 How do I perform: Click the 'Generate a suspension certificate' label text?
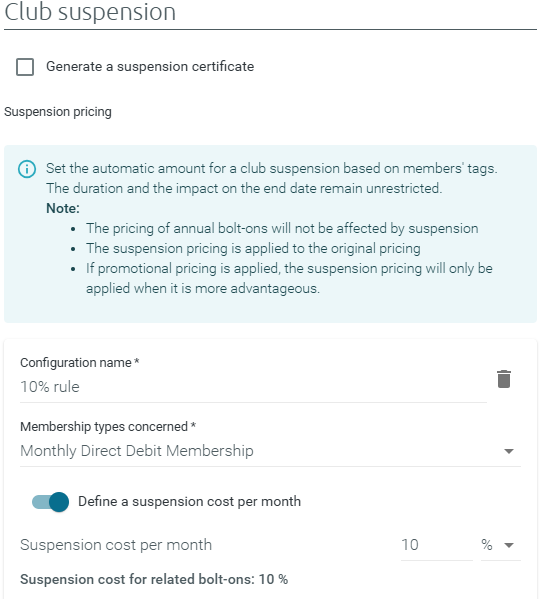150,66
